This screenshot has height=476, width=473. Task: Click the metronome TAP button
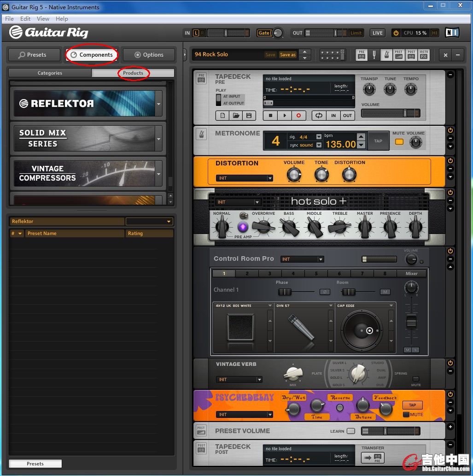(378, 141)
